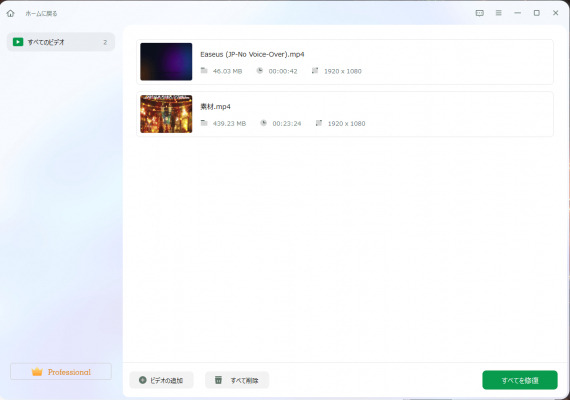This screenshot has width=570, height=400.
Task: Open the hamburger menu icon
Action: 499,13
